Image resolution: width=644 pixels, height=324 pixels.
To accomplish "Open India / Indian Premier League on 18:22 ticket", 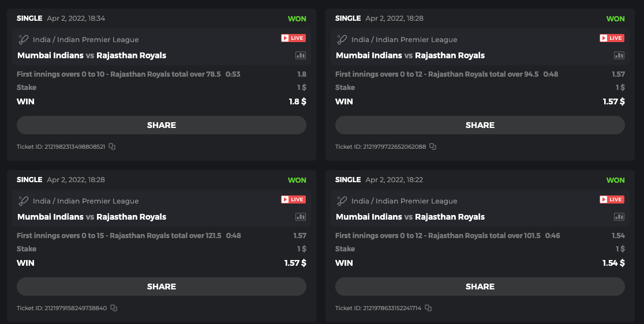I will 404,201.
